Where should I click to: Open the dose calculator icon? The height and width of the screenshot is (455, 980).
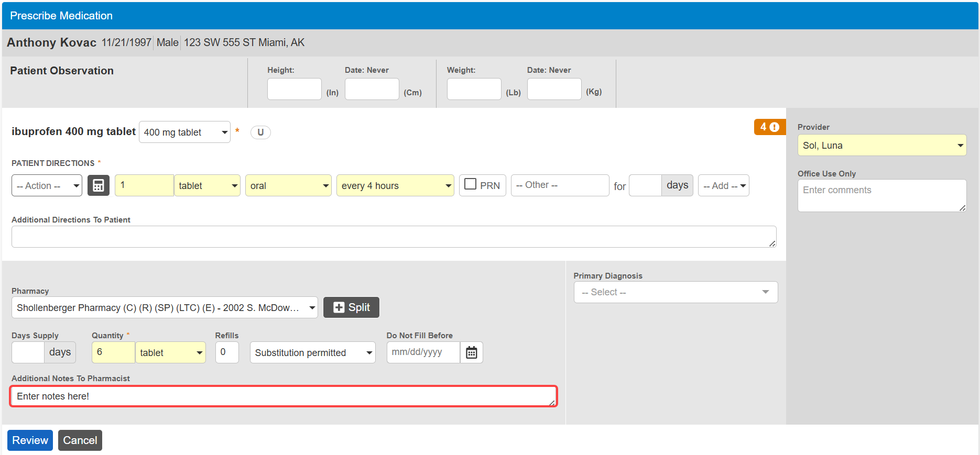98,185
